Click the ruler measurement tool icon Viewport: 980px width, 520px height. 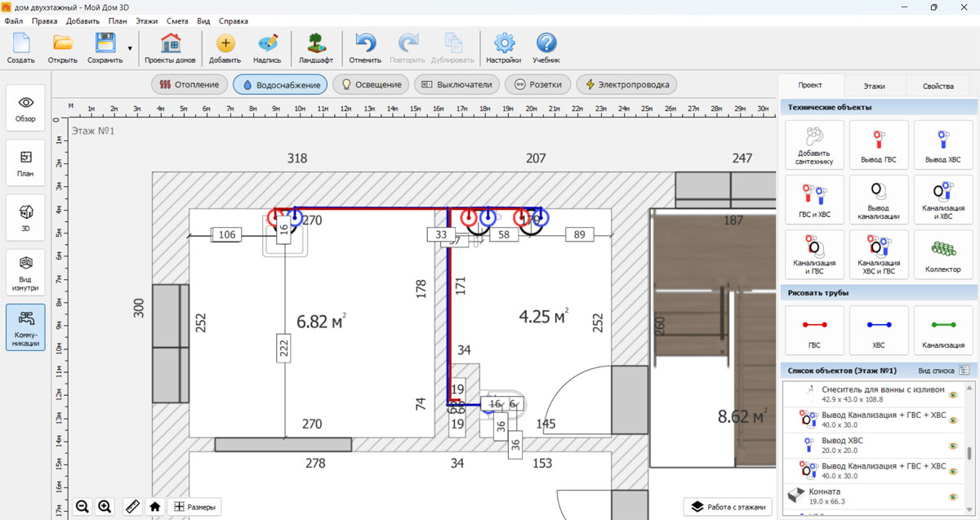coord(131,507)
